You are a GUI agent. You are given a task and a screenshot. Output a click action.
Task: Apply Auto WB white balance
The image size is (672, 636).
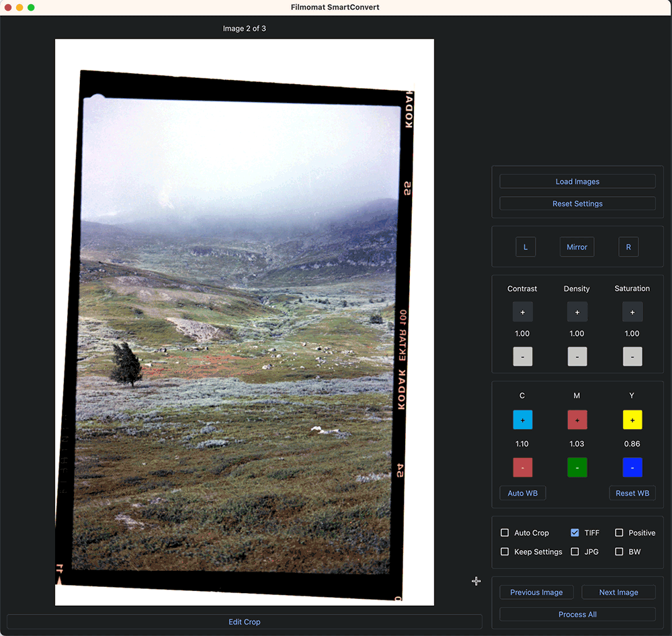[522, 493]
